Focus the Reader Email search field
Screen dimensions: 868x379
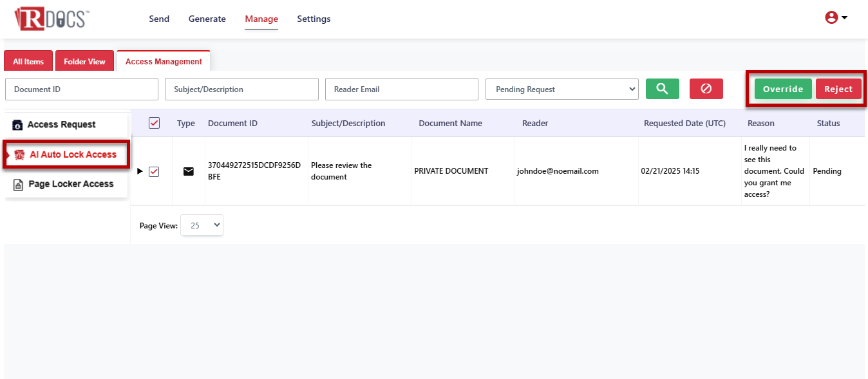pos(402,89)
